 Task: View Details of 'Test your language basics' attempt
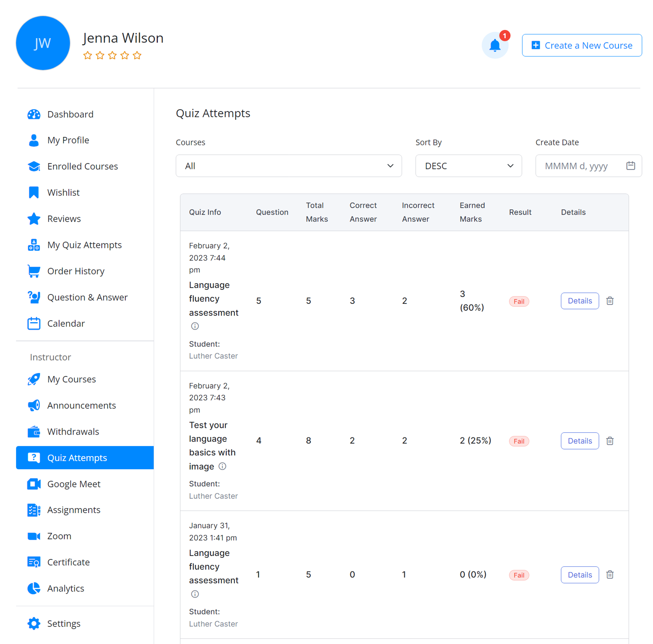pos(579,441)
